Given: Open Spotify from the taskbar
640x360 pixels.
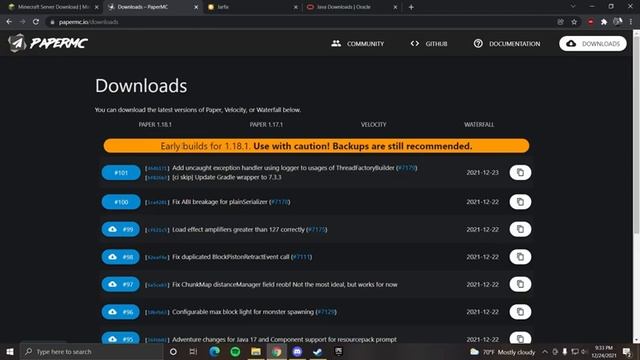Looking at the screenshot, I should tap(235, 351).
